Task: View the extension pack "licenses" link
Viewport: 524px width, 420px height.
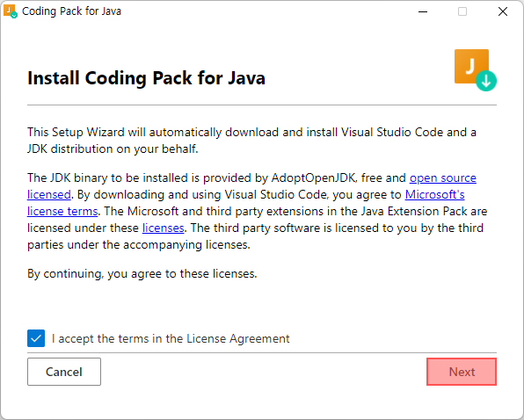Action: pos(163,228)
